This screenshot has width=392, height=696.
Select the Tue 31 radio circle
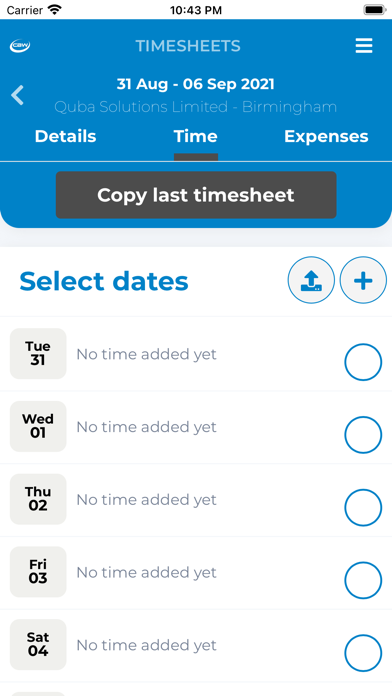(363, 362)
